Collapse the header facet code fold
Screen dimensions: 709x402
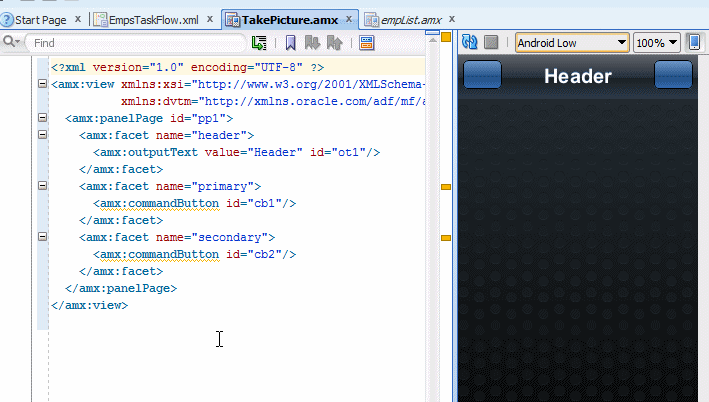(43, 134)
